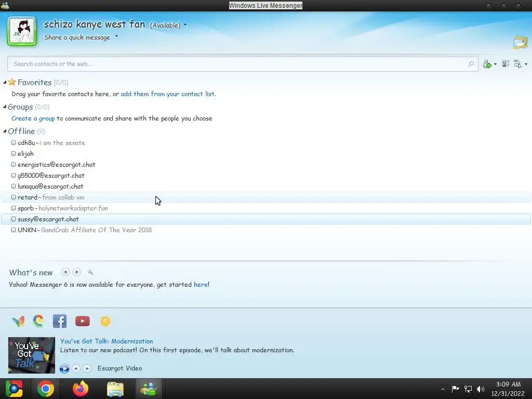
Task: Change the contact list layout icon
Action: (x=506, y=64)
